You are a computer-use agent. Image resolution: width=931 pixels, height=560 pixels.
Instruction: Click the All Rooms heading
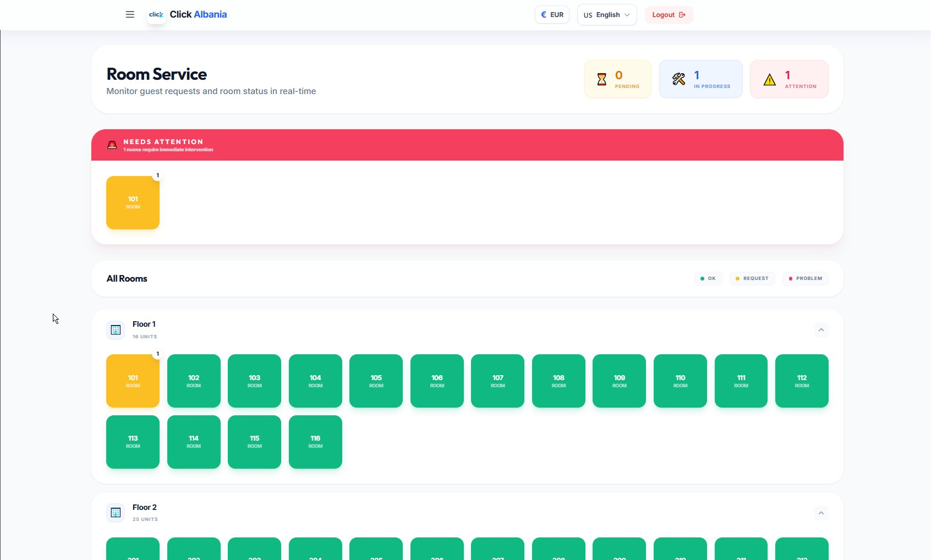click(x=127, y=278)
